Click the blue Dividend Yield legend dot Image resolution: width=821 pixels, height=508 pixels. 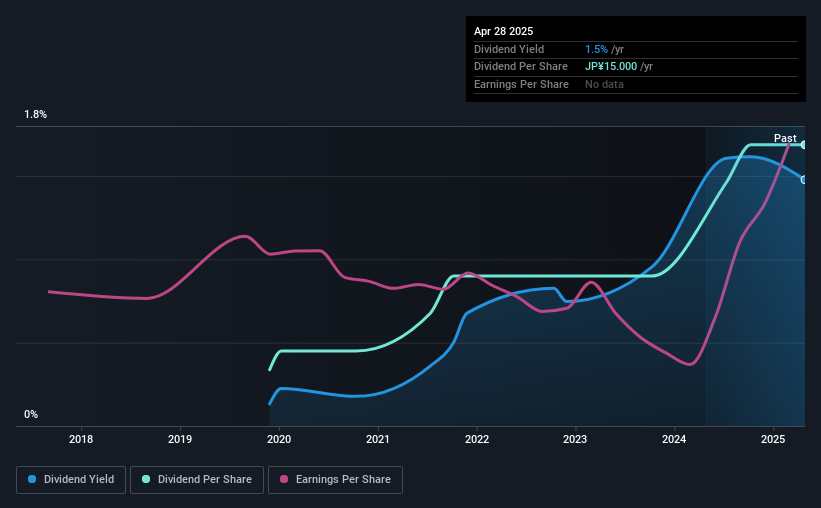(32, 479)
